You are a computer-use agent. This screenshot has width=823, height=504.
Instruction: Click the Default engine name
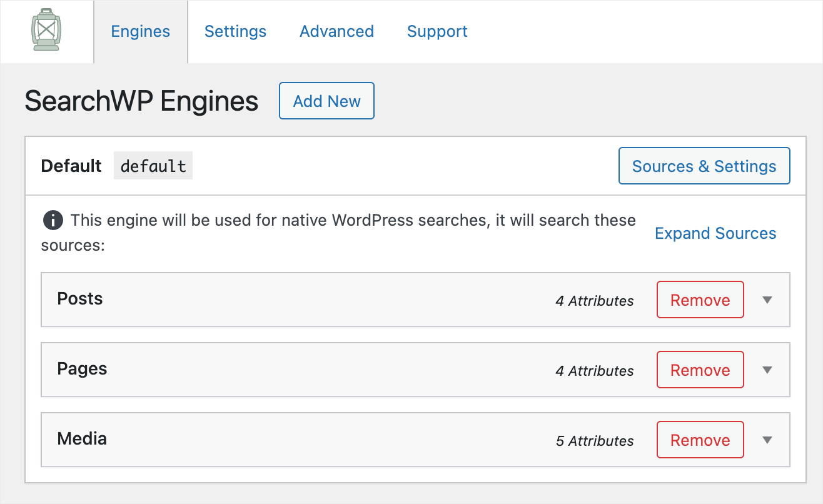coord(71,166)
